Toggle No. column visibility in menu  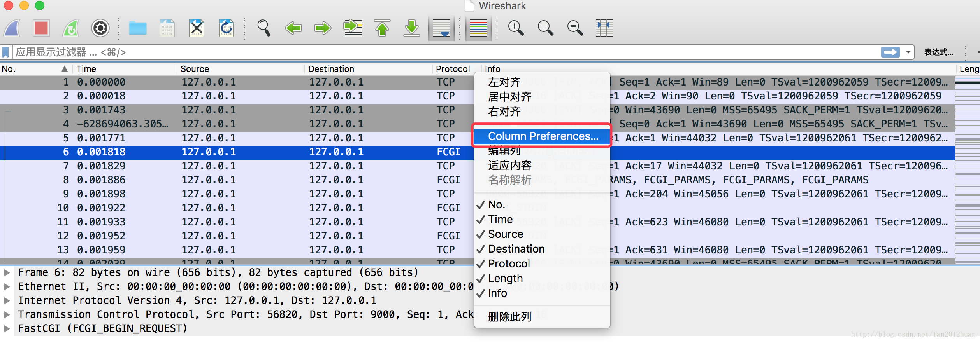(x=542, y=204)
